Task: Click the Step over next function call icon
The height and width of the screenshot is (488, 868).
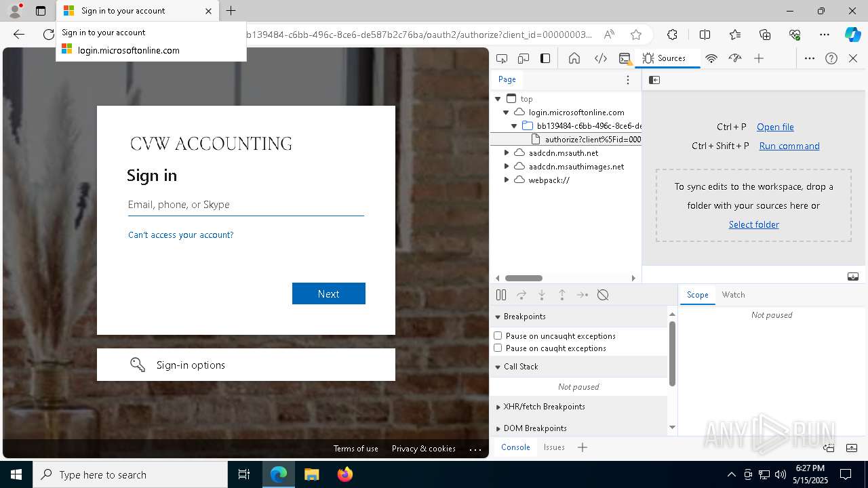Action: click(521, 295)
